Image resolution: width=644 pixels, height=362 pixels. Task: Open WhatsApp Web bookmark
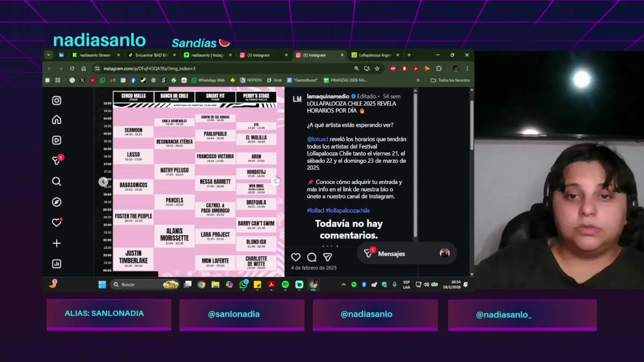point(207,80)
